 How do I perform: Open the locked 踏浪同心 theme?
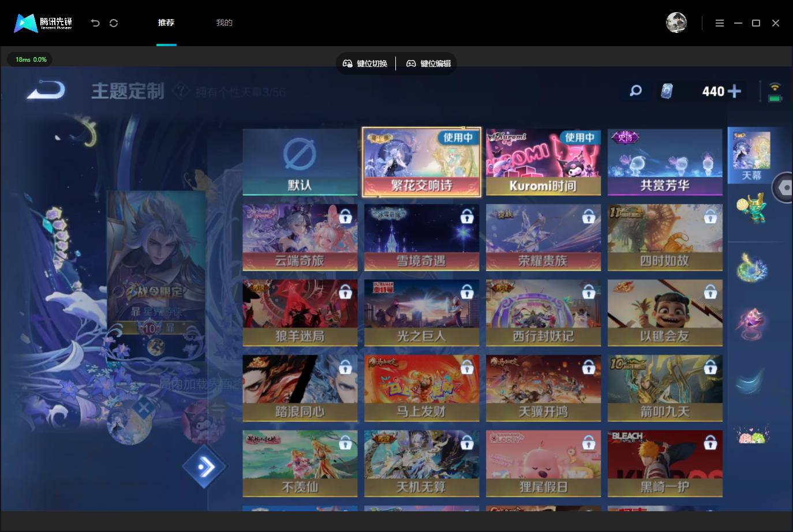tap(300, 388)
